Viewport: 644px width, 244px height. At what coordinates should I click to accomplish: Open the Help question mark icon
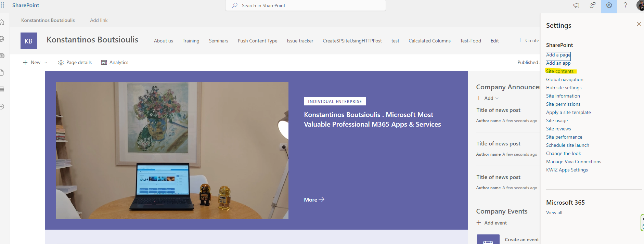(x=625, y=5)
